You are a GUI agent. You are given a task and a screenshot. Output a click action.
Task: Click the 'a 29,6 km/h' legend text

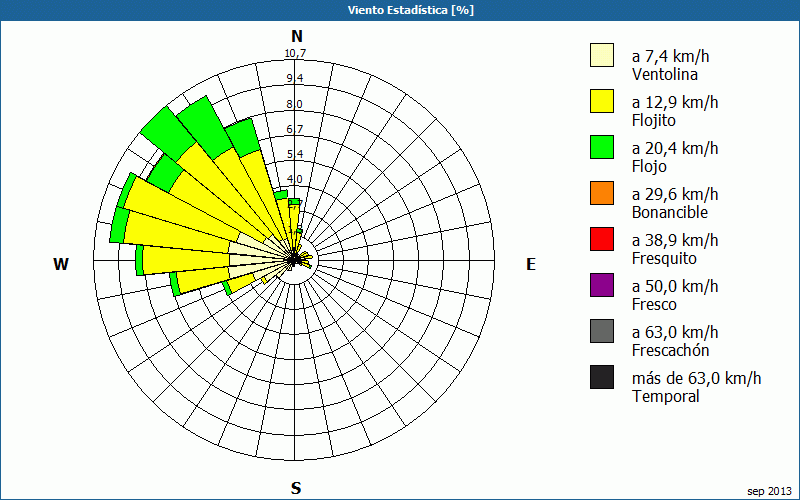point(675,194)
